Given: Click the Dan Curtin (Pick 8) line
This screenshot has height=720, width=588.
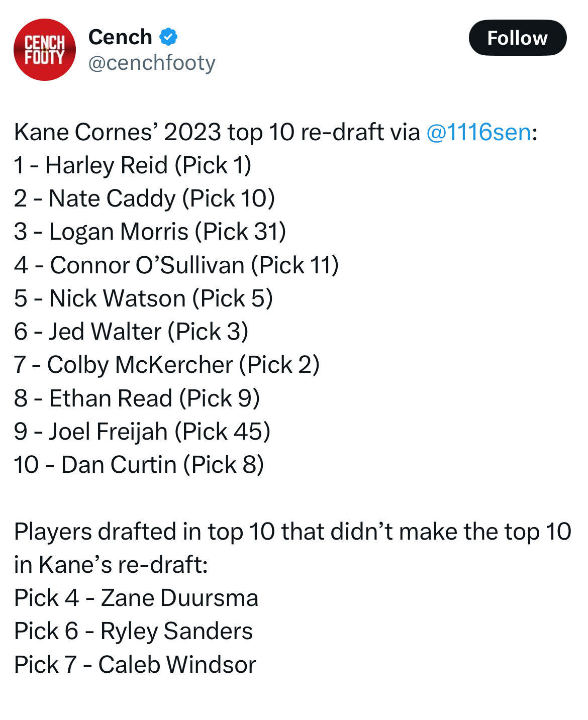Looking at the screenshot, I should (x=139, y=464).
